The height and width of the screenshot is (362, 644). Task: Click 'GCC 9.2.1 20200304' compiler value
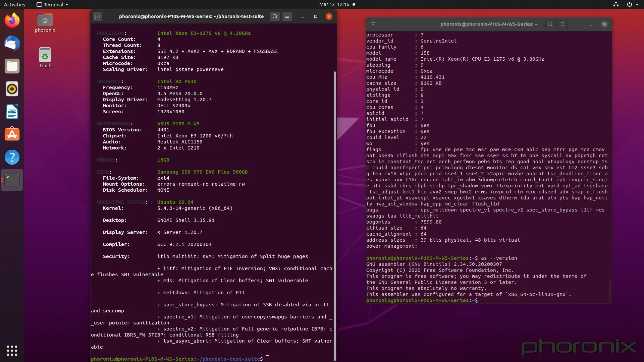[x=184, y=244]
